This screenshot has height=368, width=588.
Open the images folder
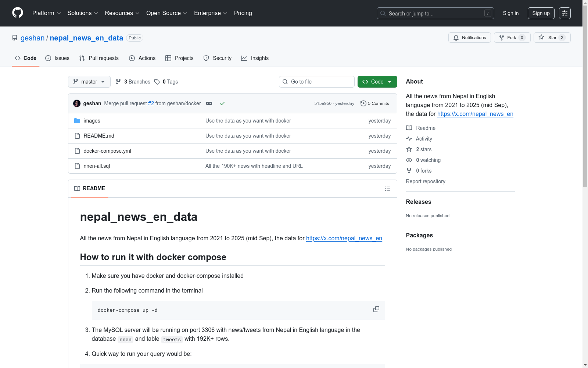[x=92, y=121]
